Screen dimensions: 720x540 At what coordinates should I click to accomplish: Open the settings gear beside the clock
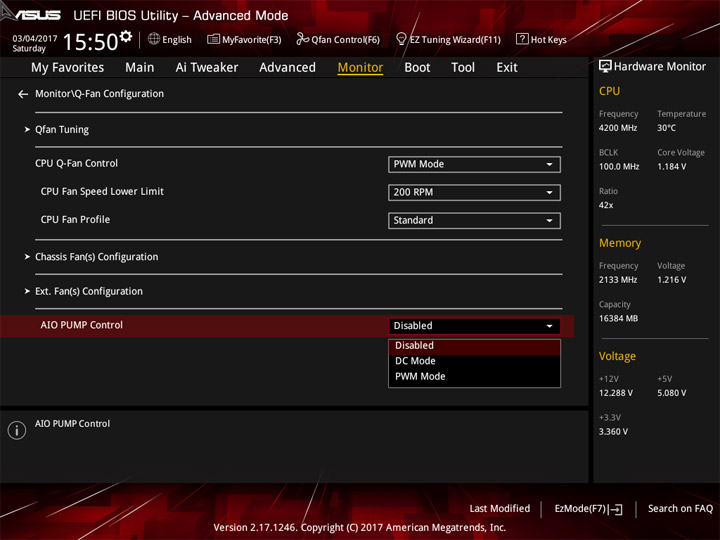(126, 36)
